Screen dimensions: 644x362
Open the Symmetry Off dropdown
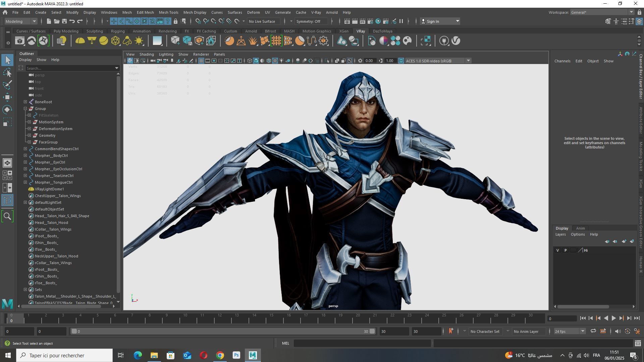coord(311,21)
